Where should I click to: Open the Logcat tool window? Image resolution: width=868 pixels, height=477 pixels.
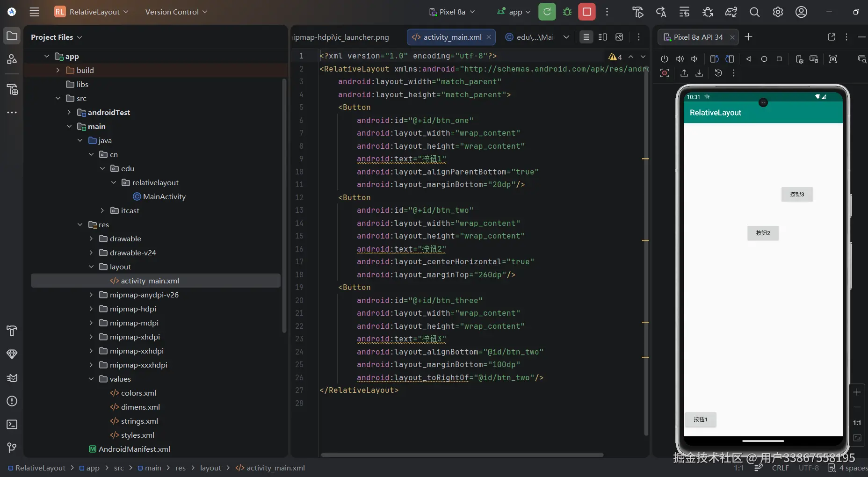pyautogui.click(x=12, y=378)
